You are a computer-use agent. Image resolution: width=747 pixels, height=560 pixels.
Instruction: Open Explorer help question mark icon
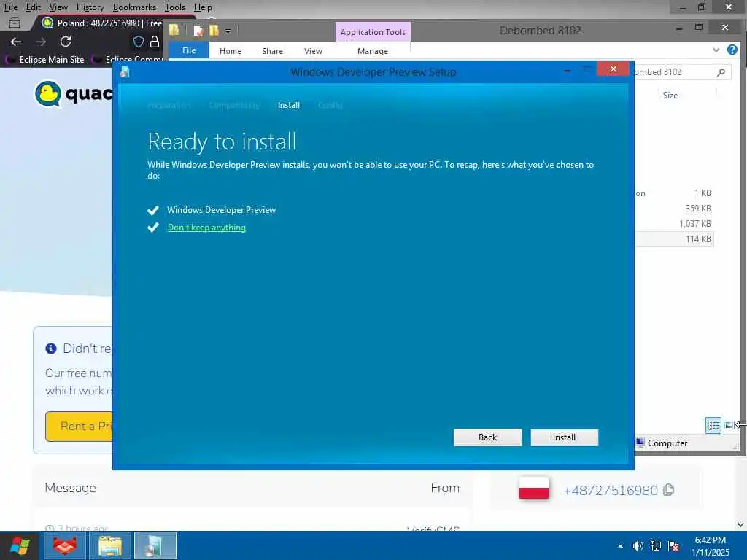click(x=732, y=50)
